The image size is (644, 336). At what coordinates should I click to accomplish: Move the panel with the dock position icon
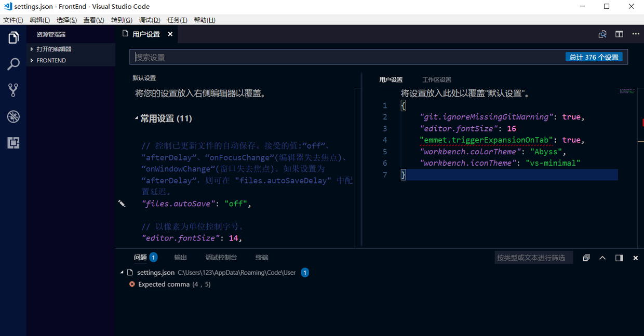pos(619,258)
